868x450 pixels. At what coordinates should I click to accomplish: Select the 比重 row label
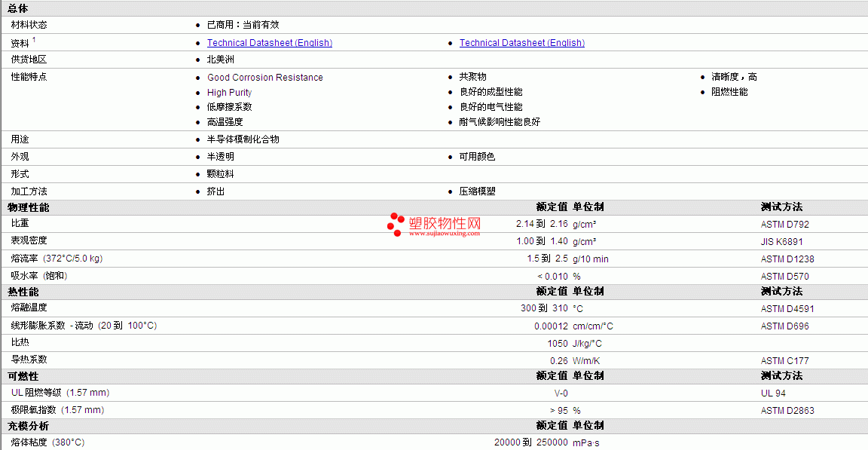tap(20, 223)
